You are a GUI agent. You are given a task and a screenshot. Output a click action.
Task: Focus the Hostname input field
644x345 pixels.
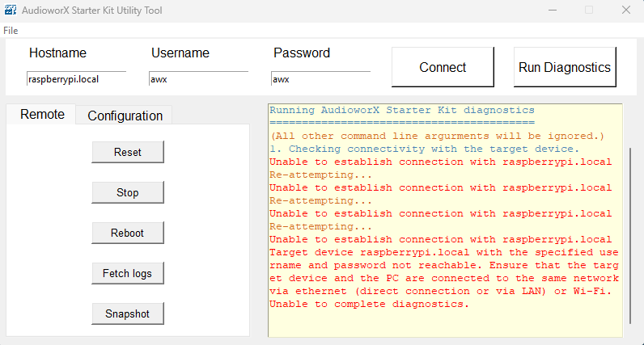pyautogui.click(x=76, y=78)
